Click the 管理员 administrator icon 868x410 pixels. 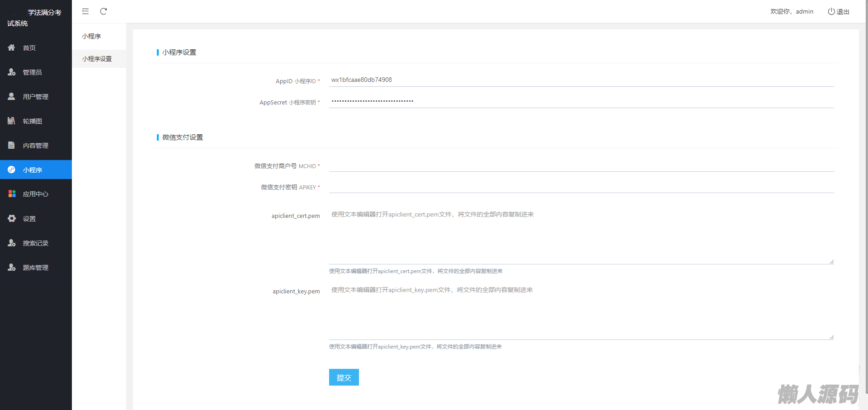pyautogui.click(x=12, y=72)
